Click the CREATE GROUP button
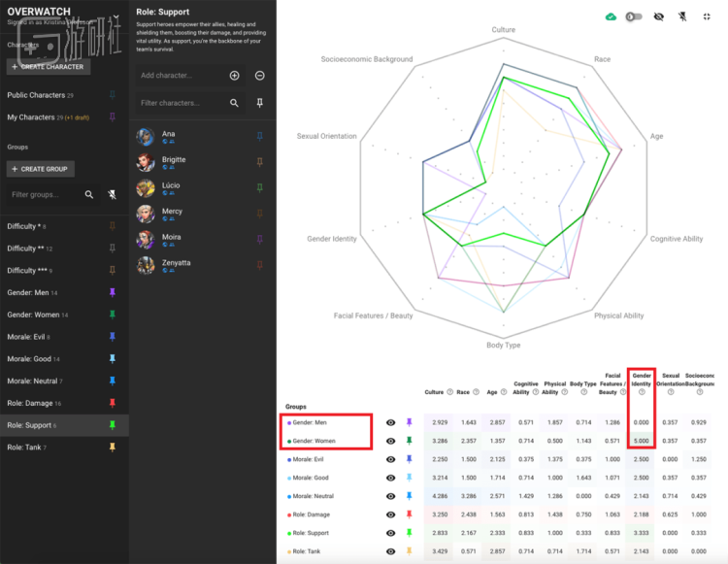 tap(41, 169)
